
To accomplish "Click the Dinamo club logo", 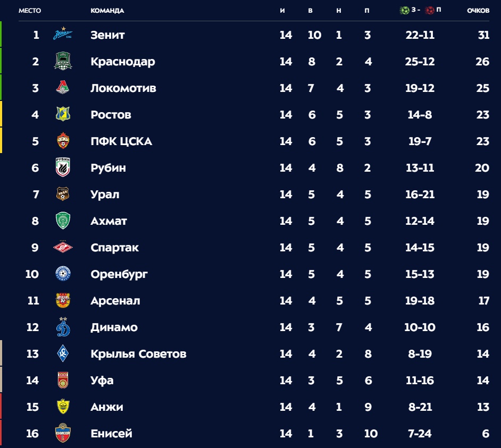I will pyautogui.click(x=63, y=327).
